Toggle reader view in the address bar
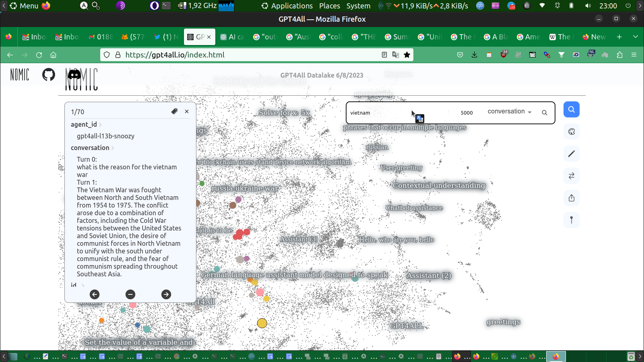 [x=384, y=55]
